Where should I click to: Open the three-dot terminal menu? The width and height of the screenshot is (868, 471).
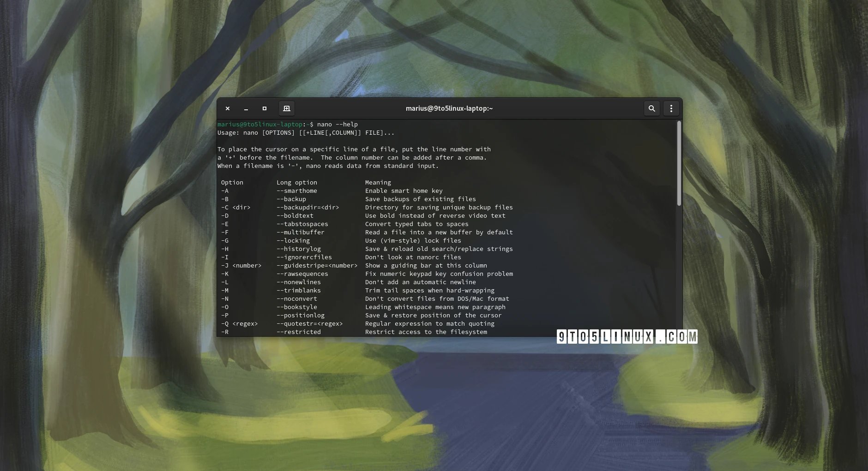pos(671,108)
